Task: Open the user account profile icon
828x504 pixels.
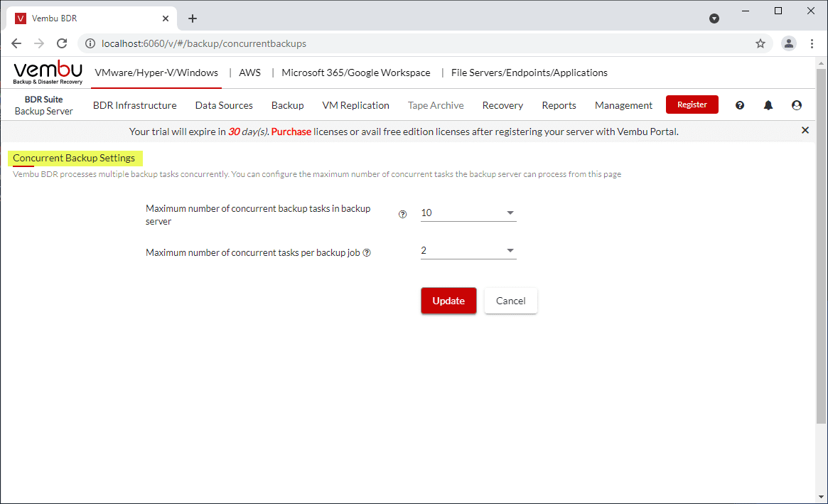Action: pyautogui.click(x=797, y=105)
